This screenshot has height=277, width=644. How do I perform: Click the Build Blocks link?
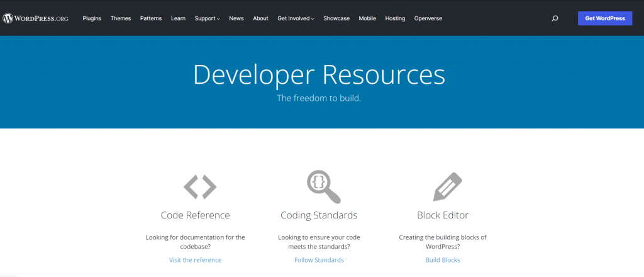[443, 260]
